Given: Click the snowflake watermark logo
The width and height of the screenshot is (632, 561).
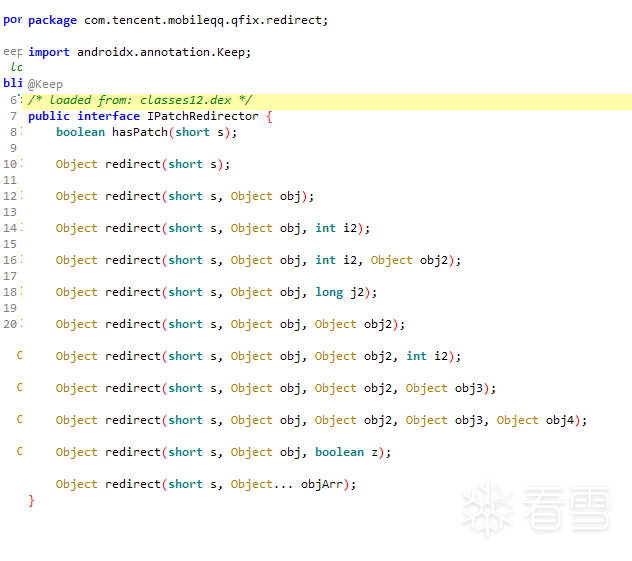Looking at the screenshot, I should tap(487, 507).
